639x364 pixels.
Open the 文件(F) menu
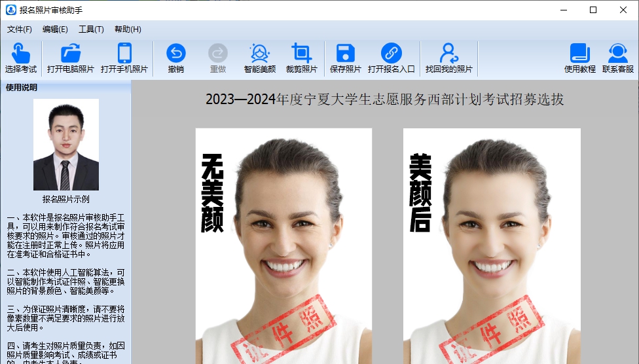coord(19,29)
